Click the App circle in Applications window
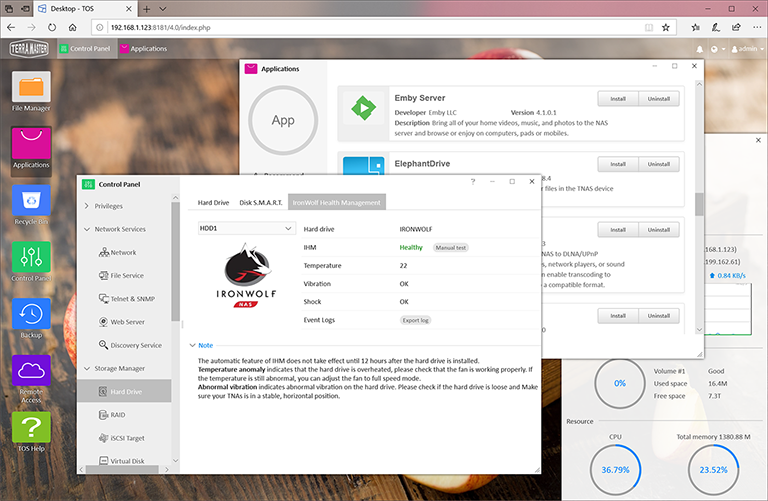Image resolution: width=768 pixels, height=501 pixels. [283, 120]
